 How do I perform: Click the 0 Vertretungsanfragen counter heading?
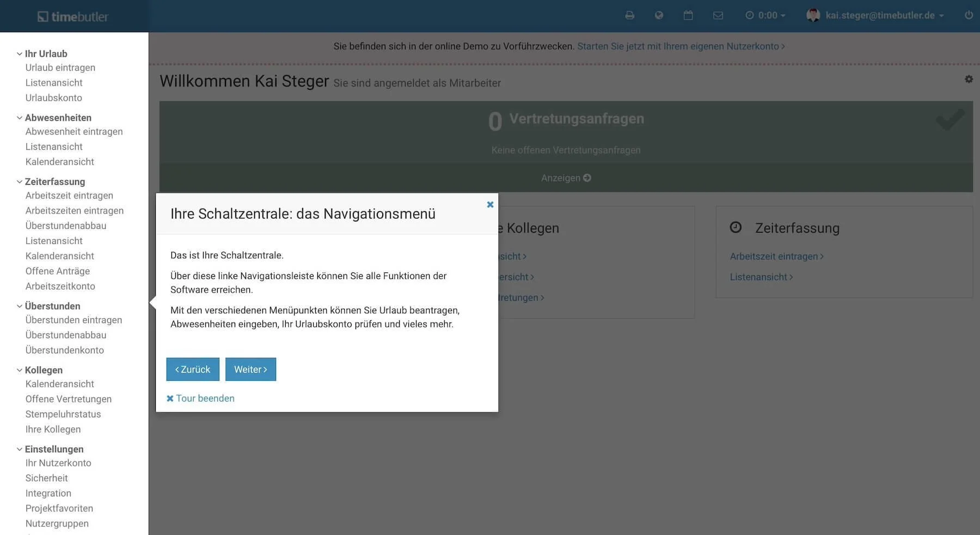pos(566,120)
